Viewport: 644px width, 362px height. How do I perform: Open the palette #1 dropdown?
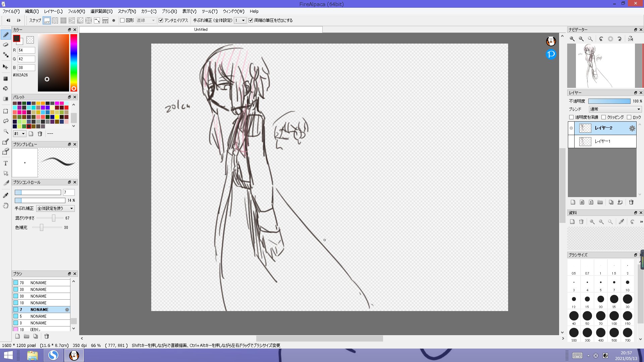19,134
